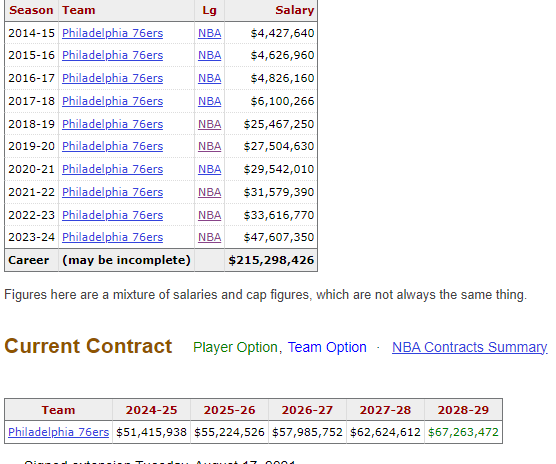Image resolution: width=556 pixels, height=464 pixels.
Task: Select the 2028-29 player option salary cell
Action: 463,432
